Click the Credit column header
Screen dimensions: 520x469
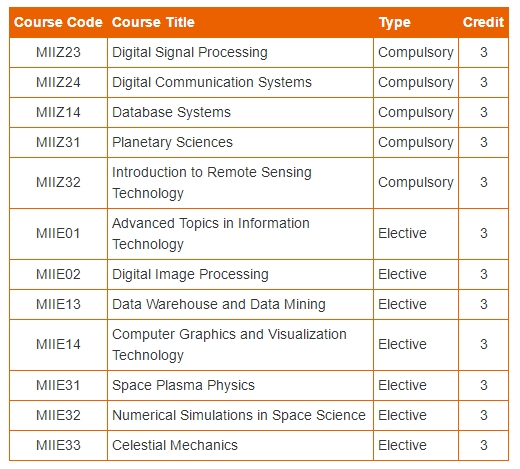[x=483, y=22]
